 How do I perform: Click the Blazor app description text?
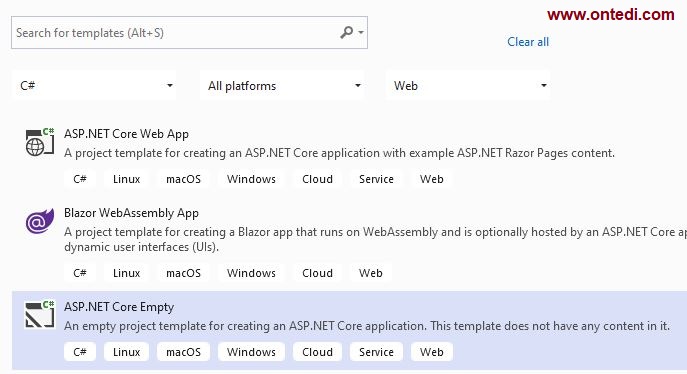tap(375, 239)
